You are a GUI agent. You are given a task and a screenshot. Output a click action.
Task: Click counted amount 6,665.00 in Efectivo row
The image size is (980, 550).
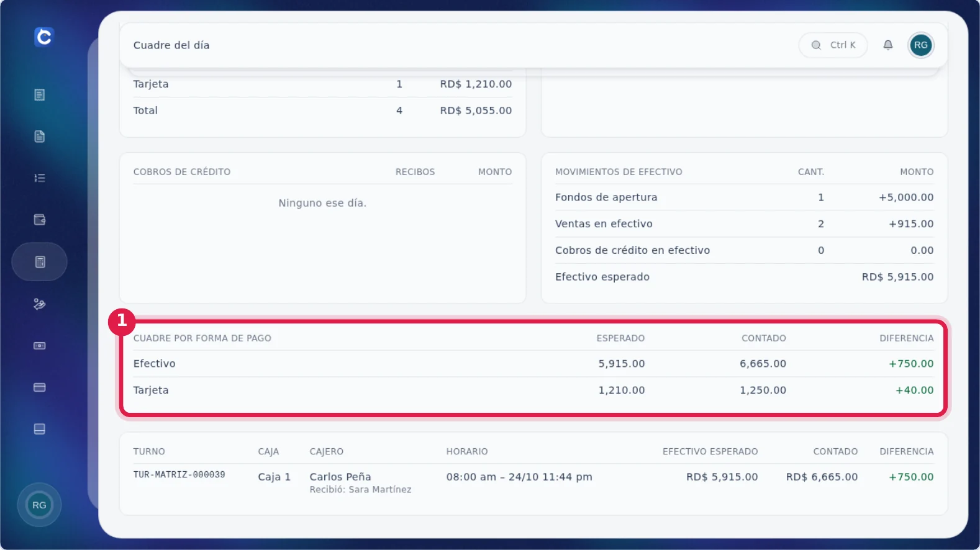pos(763,364)
